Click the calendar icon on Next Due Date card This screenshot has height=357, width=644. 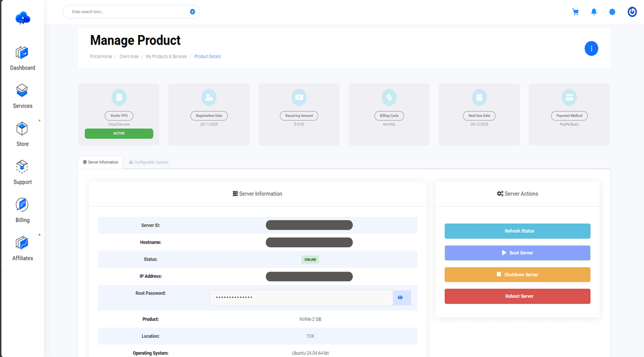point(479,97)
